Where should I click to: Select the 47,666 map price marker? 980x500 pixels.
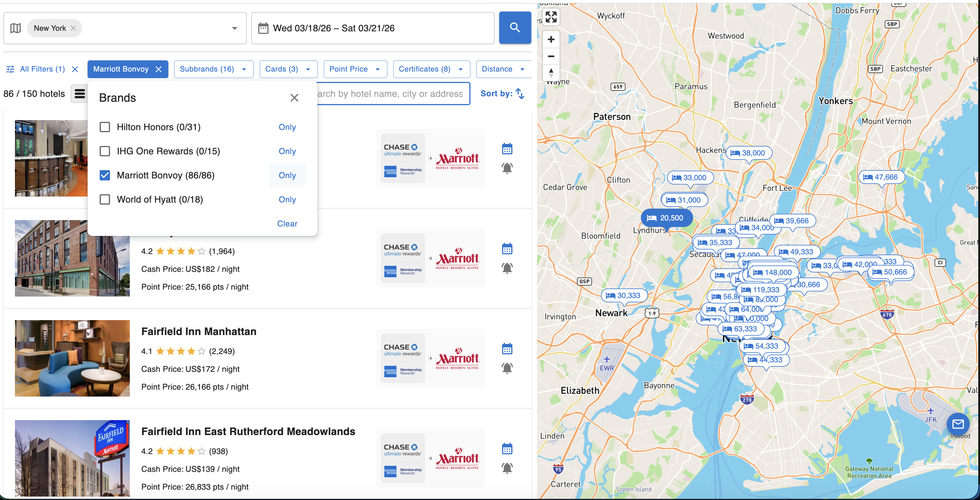point(881,177)
